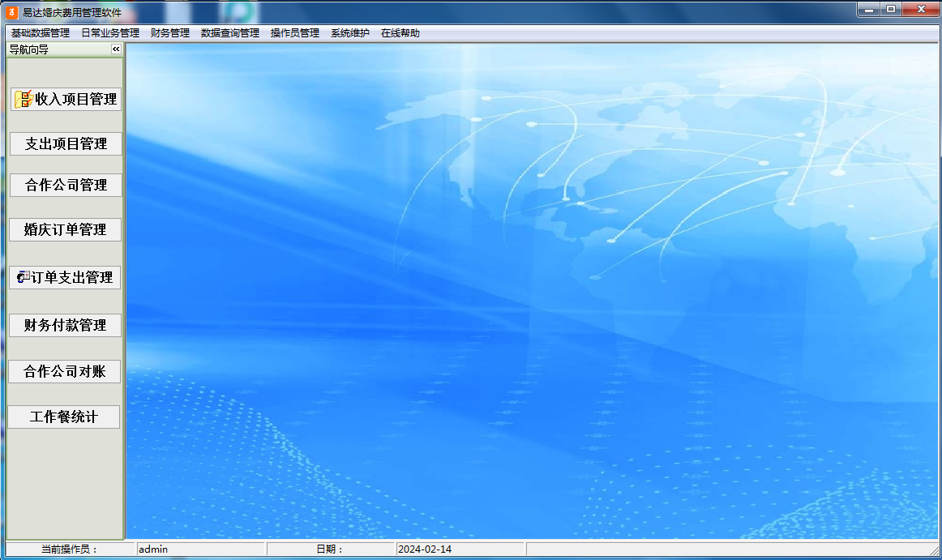Click the admin operator status field
The height and width of the screenshot is (560, 942).
point(200,549)
